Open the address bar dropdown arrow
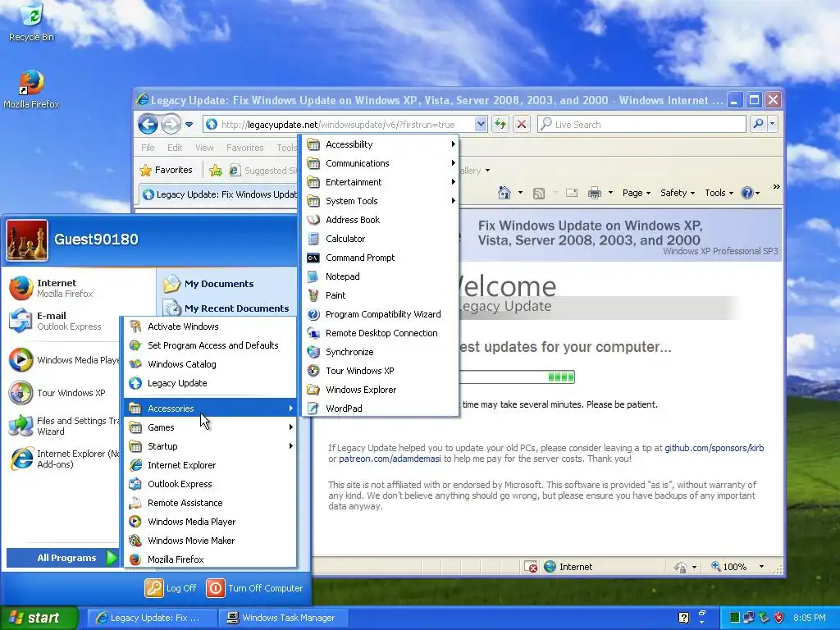This screenshot has width=840, height=630. pyautogui.click(x=481, y=125)
